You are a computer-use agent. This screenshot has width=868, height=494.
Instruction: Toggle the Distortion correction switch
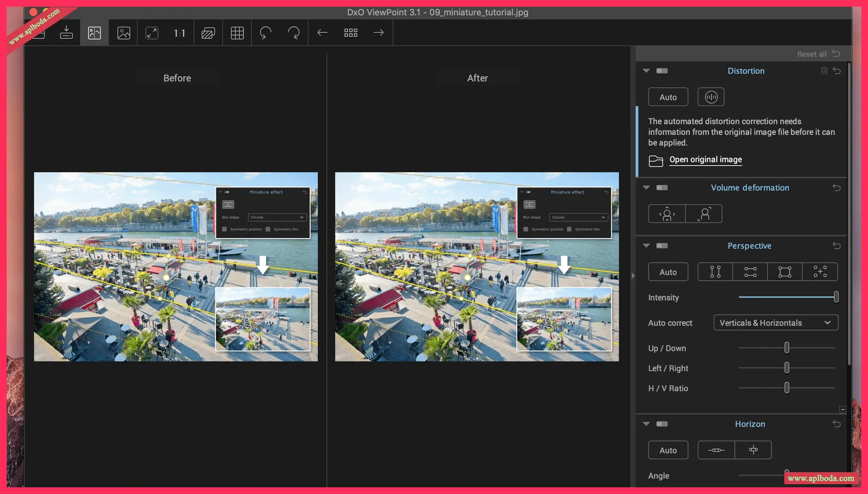[x=662, y=71]
